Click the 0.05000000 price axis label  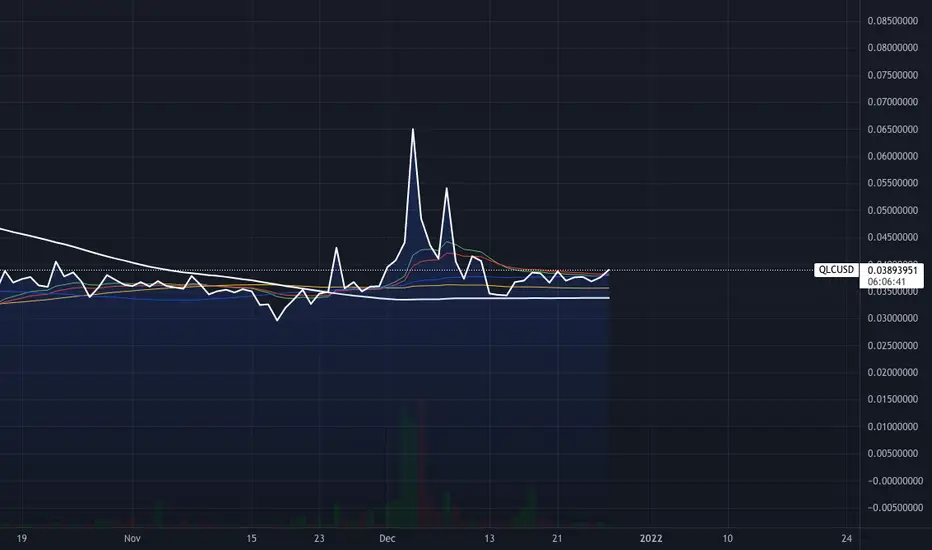893,210
